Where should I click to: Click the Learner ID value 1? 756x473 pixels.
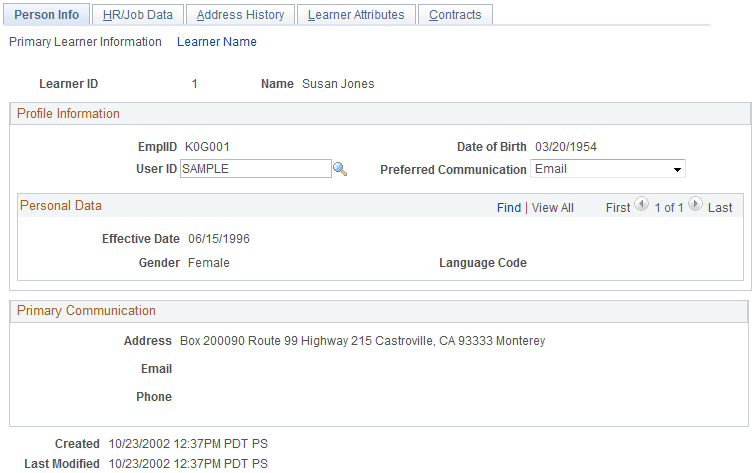(194, 84)
